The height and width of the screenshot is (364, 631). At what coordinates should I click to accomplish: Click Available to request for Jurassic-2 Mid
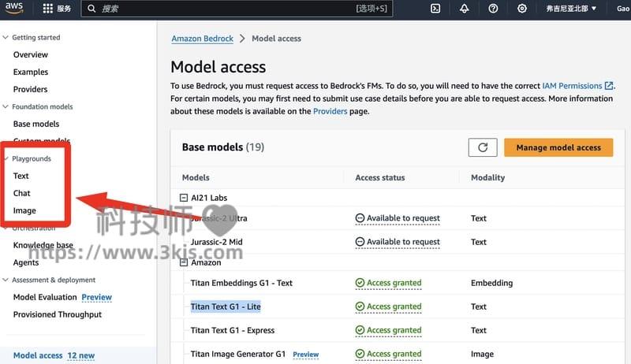pos(403,242)
